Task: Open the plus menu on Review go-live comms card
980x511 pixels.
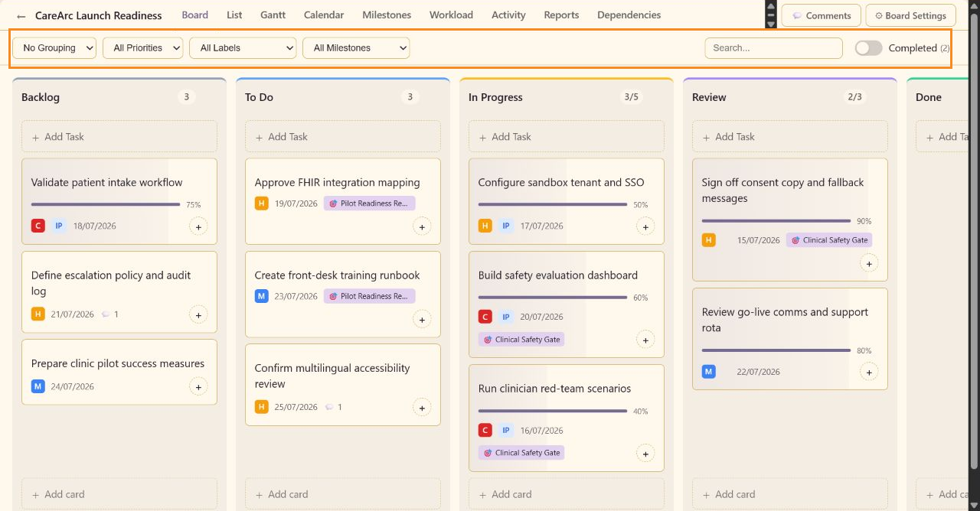Action: pyautogui.click(x=869, y=372)
